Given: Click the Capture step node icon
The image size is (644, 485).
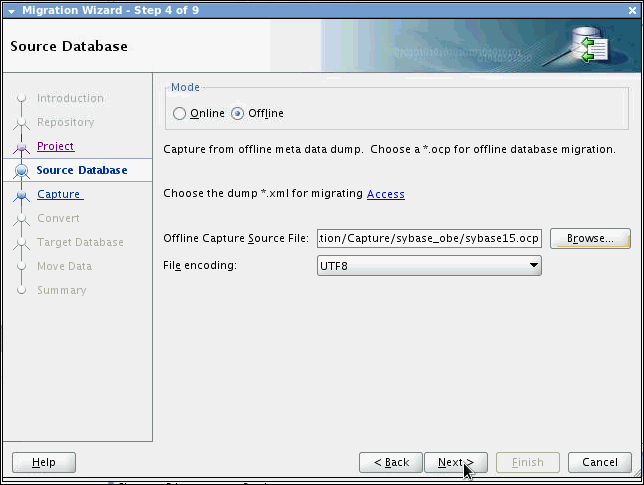Looking at the screenshot, I should coord(21,195).
